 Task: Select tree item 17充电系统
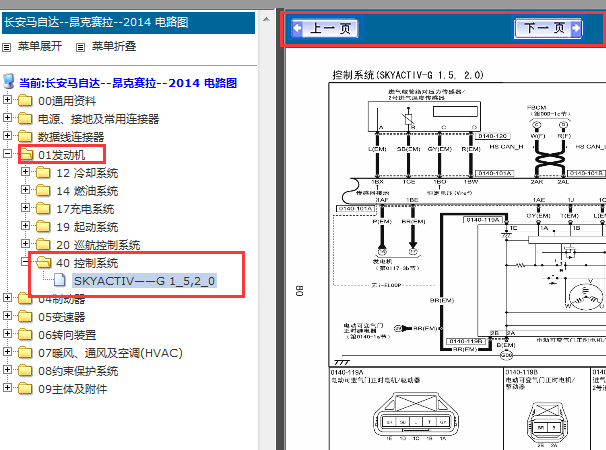pyautogui.click(x=85, y=209)
